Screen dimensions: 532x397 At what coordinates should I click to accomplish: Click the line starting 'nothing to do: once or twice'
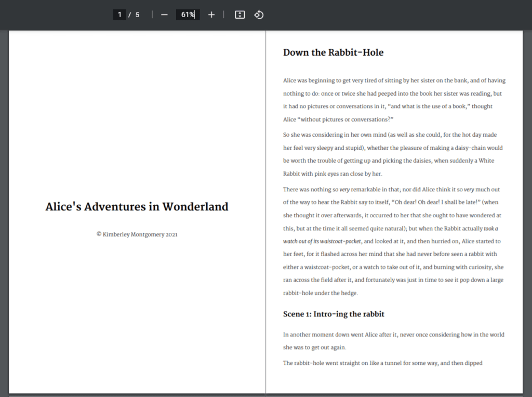[392, 94]
